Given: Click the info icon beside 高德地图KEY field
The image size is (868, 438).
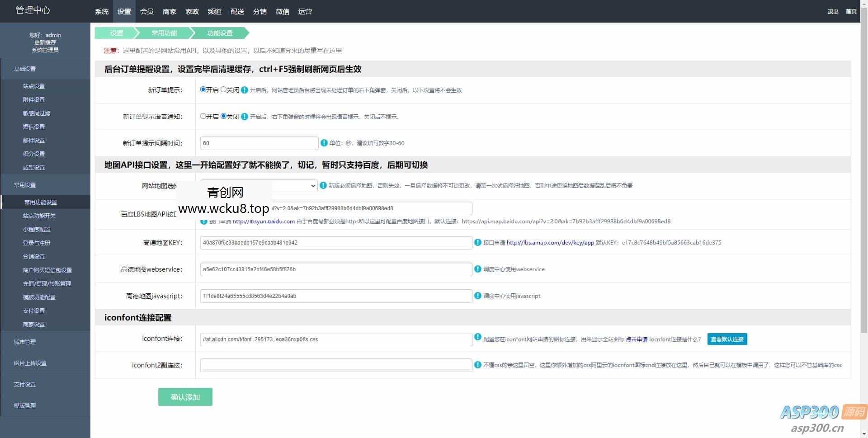Looking at the screenshot, I should [x=477, y=243].
